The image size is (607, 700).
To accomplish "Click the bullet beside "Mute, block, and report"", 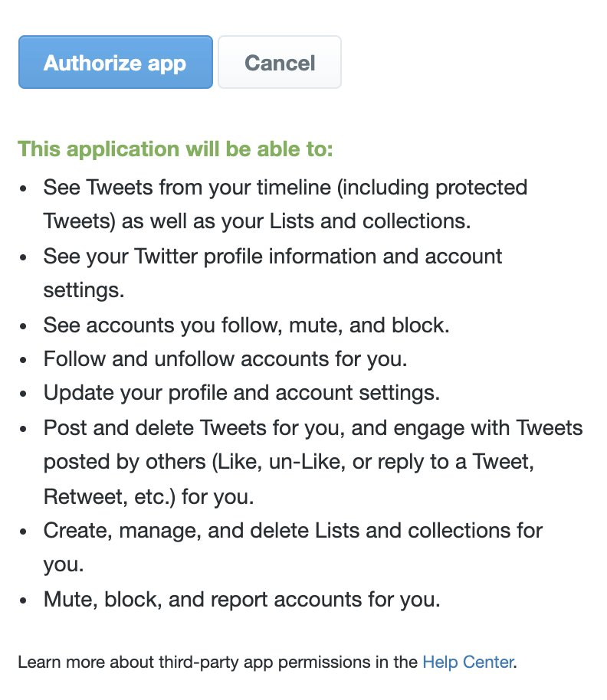I will (23, 600).
